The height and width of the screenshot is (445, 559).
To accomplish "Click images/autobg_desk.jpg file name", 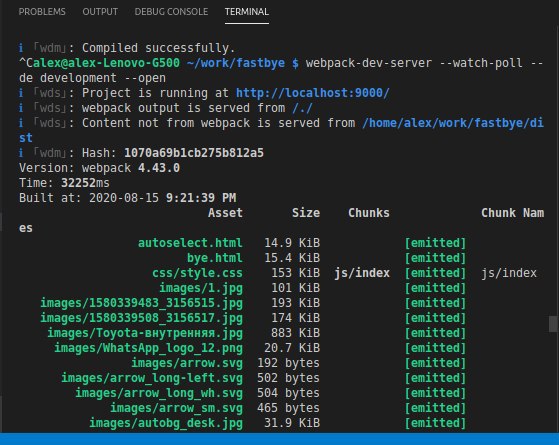I will pos(166,423).
